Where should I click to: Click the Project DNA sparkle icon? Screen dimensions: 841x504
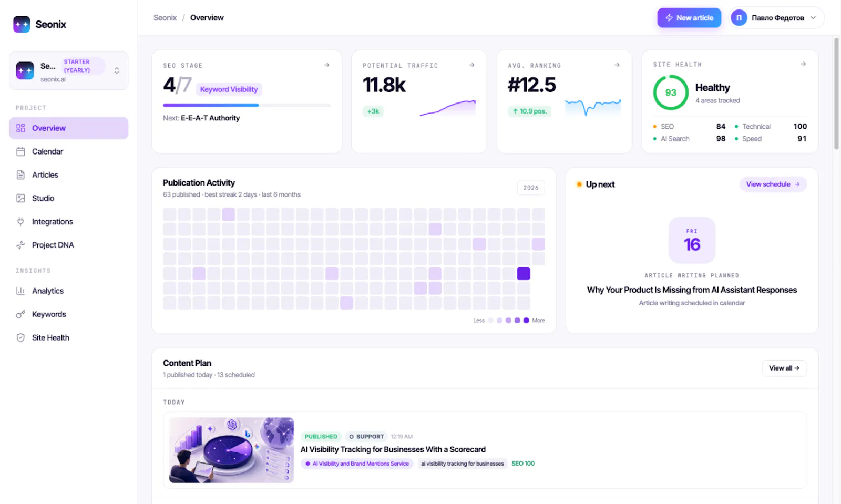point(20,245)
